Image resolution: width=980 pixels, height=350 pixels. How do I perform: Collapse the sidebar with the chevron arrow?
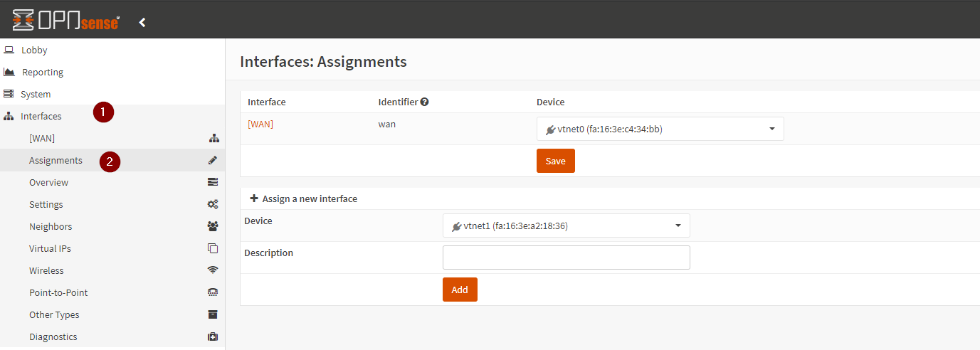pos(142,23)
